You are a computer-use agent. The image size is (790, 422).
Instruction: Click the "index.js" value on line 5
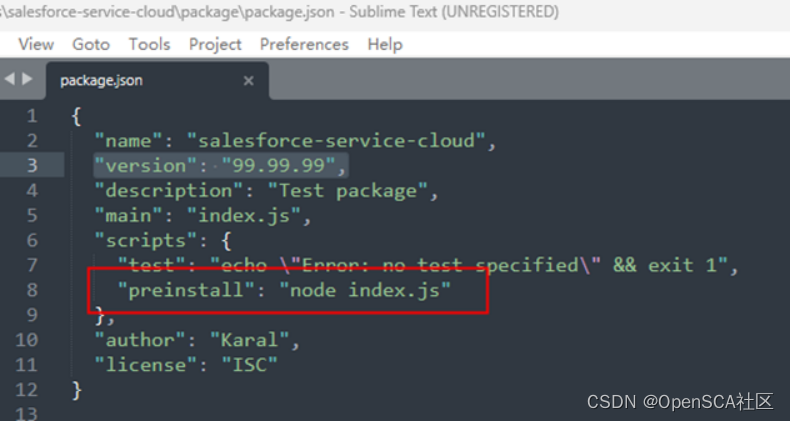244,216
